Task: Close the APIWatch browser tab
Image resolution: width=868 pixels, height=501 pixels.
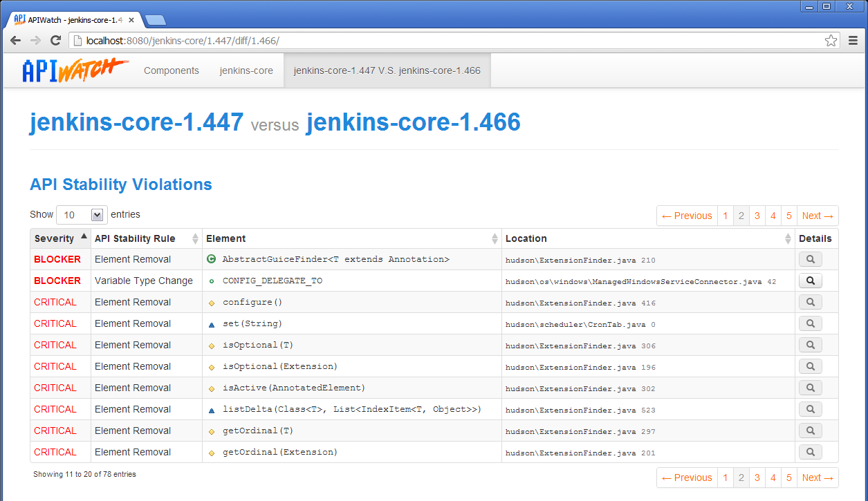Action: point(131,20)
